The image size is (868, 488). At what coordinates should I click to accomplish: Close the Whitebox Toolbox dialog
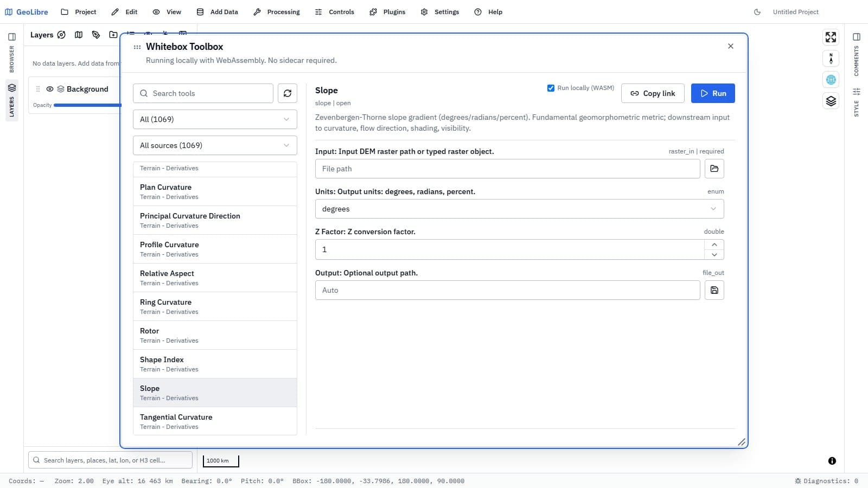click(731, 46)
